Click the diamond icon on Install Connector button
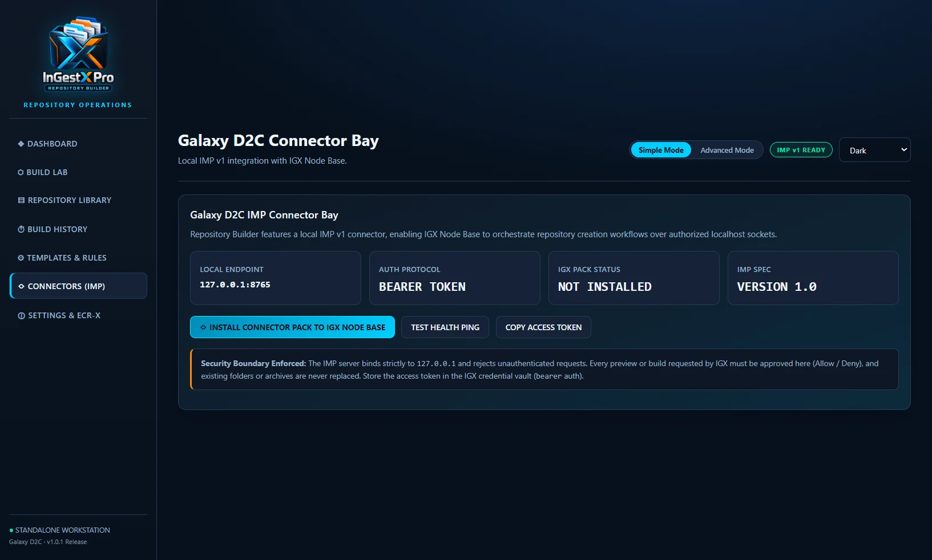The image size is (932, 560). click(x=203, y=327)
